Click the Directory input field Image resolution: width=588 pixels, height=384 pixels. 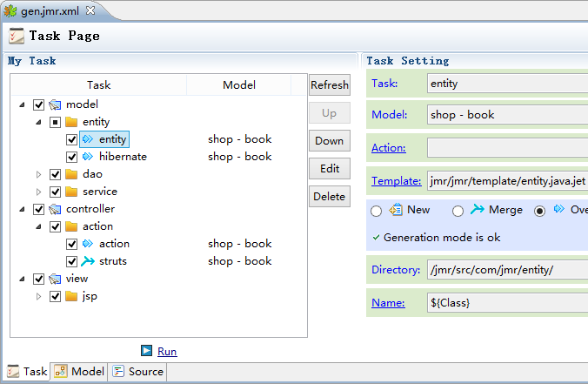point(507,270)
